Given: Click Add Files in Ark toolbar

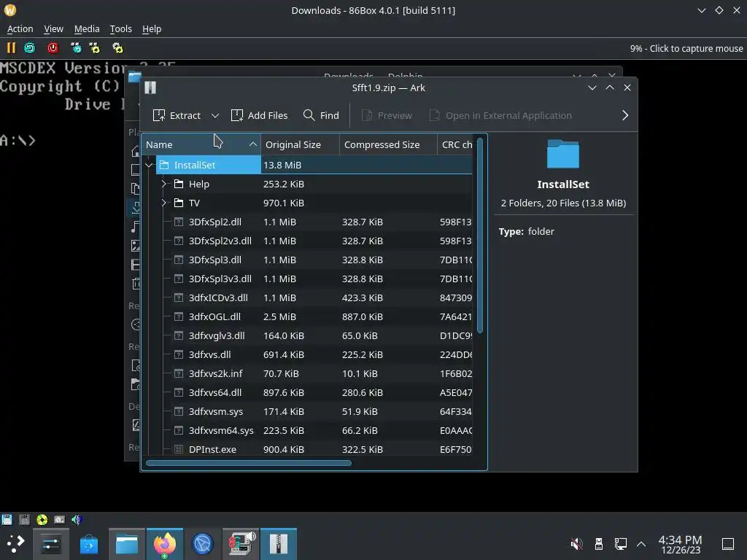Looking at the screenshot, I should tap(259, 116).
